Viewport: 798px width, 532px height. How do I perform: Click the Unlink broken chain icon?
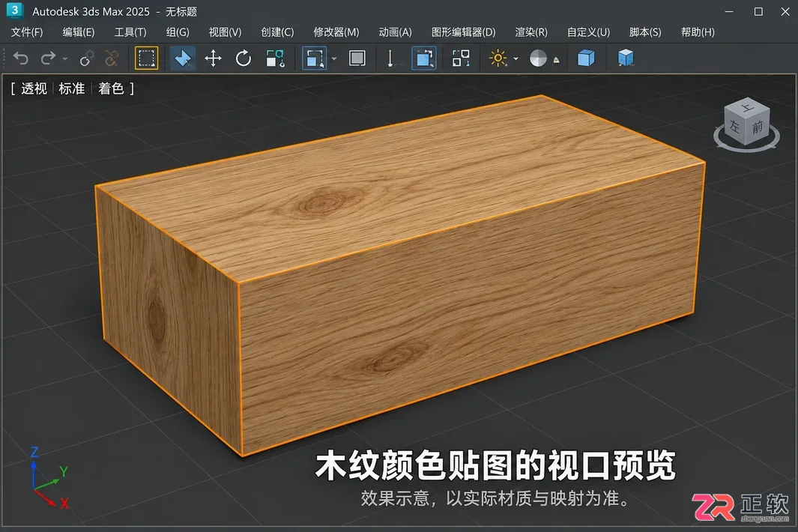[112, 58]
